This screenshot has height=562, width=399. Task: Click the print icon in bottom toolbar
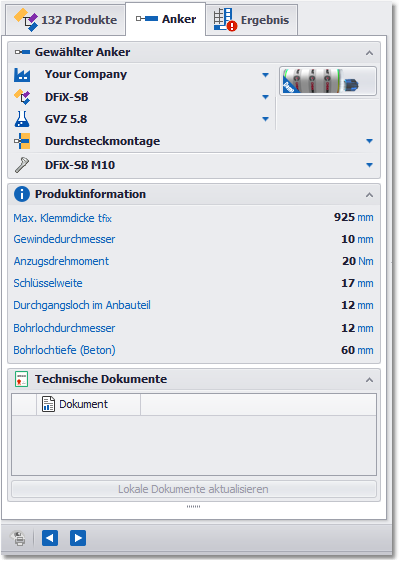pyautogui.click(x=19, y=538)
